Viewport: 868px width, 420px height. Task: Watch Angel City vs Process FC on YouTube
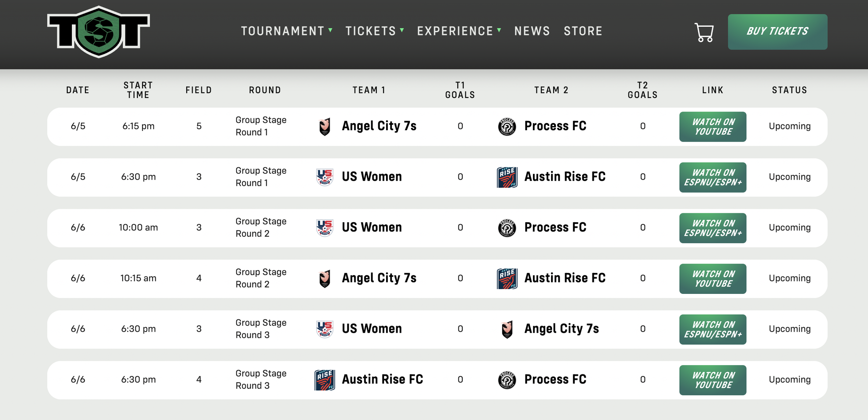712,126
